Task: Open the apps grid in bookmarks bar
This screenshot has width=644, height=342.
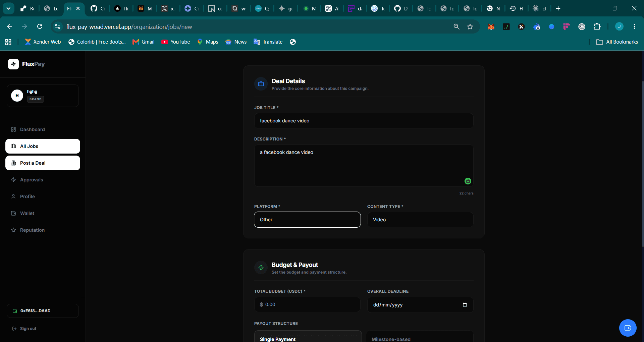Action: (x=8, y=42)
